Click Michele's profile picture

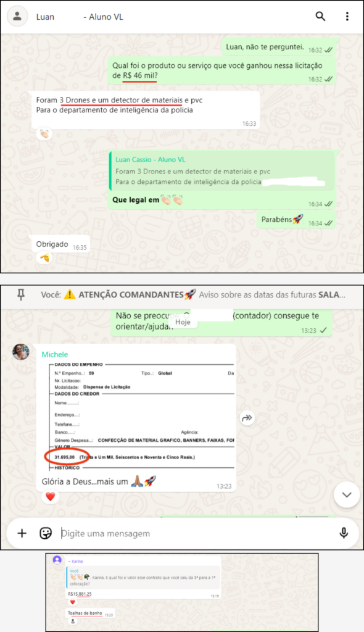tap(21, 352)
